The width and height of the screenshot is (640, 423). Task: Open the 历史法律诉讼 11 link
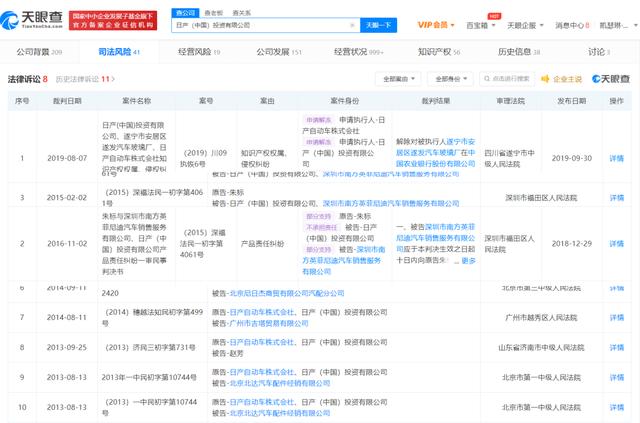tap(85, 79)
